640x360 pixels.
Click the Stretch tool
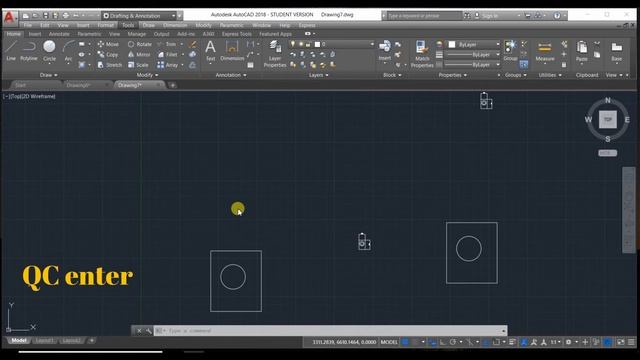click(110, 65)
